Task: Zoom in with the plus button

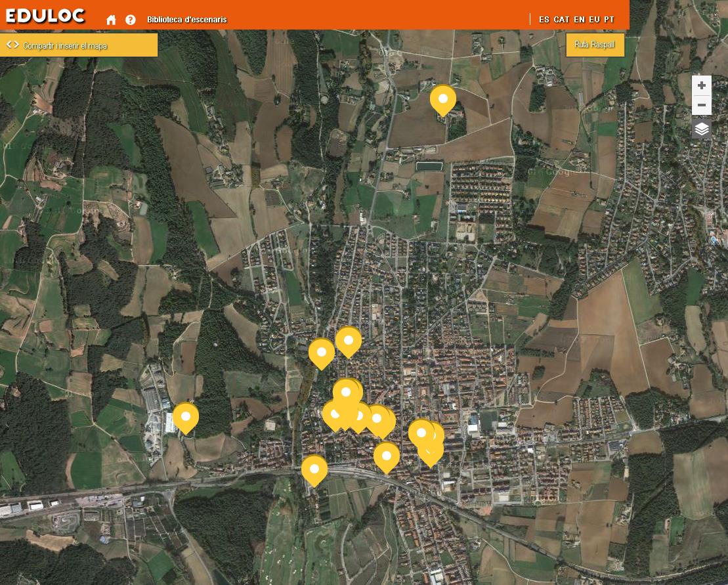Action: coord(702,85)
